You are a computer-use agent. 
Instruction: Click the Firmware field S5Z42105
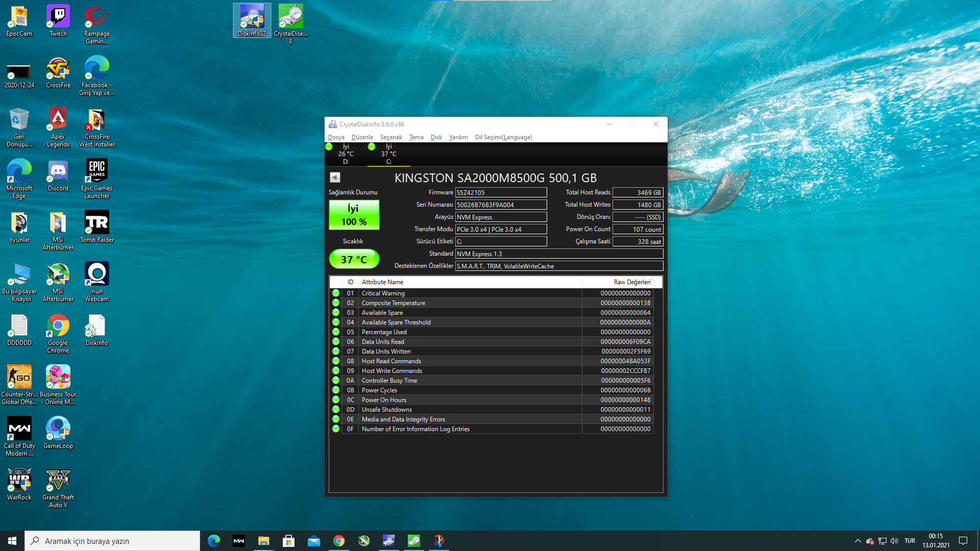(501, 192)
